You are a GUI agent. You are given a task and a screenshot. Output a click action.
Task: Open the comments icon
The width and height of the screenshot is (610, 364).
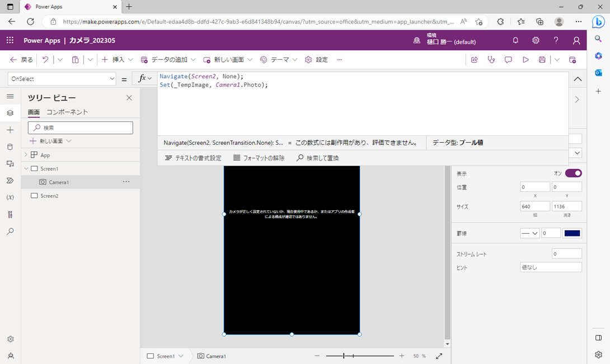pos(508,59)
